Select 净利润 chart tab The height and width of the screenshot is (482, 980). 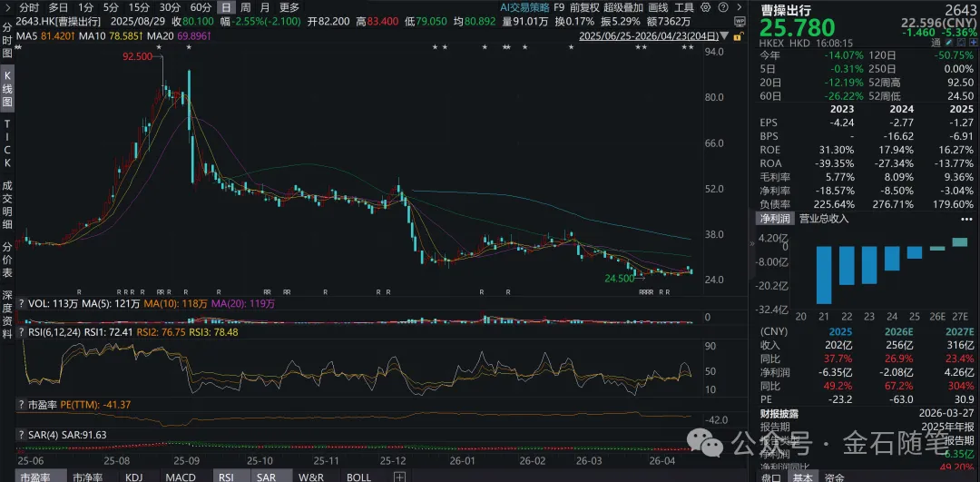[775, 218]
